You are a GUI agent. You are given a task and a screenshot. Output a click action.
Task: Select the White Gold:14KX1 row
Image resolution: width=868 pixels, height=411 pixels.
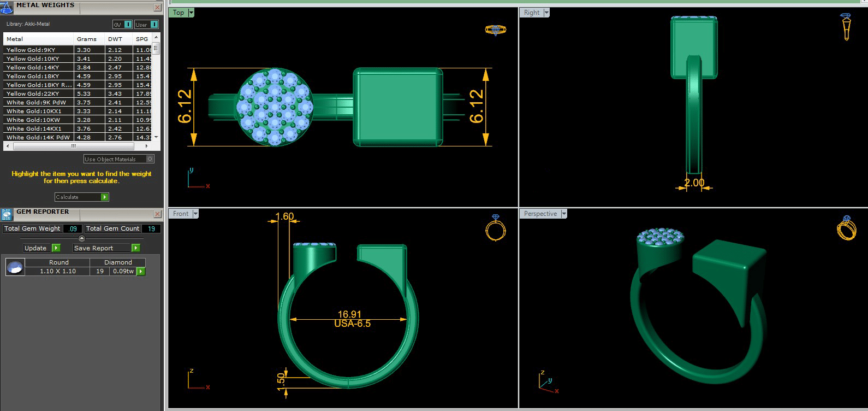[78, 128]
